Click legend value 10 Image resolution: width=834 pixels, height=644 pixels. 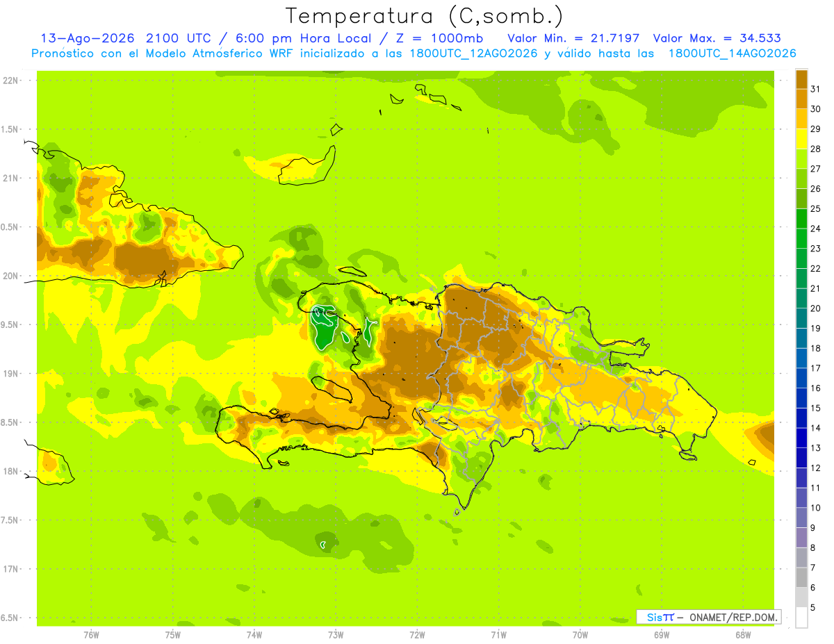[816, 508]
